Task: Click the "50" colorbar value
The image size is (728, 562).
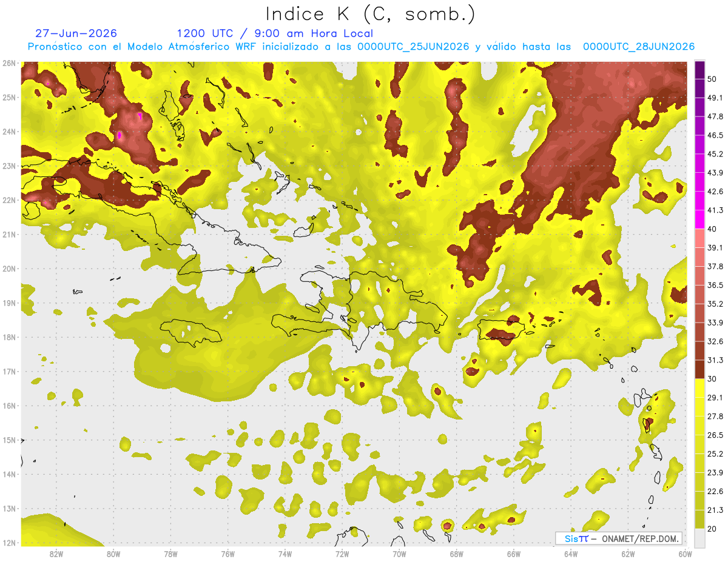Action: [x=713, y=79]
